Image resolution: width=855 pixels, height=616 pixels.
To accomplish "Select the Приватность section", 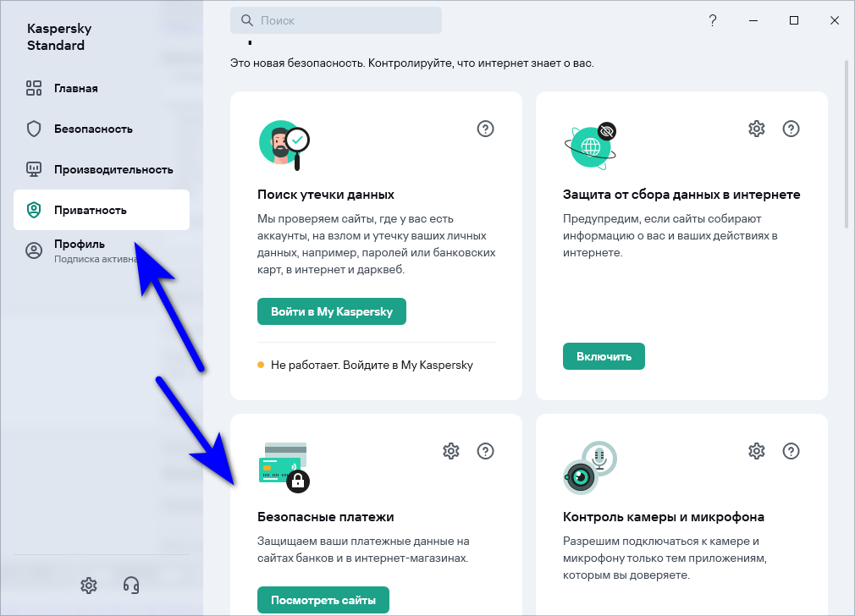I will [x=102, y=210].
